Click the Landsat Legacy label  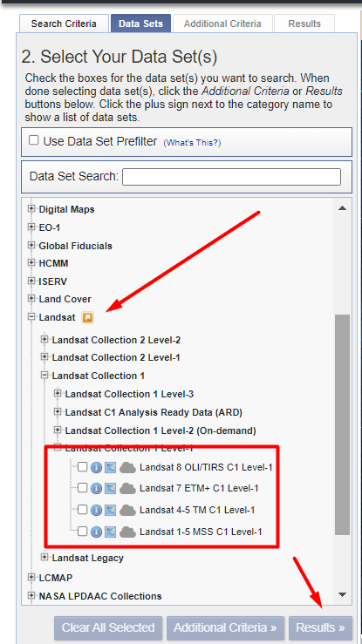coord(87,558)
